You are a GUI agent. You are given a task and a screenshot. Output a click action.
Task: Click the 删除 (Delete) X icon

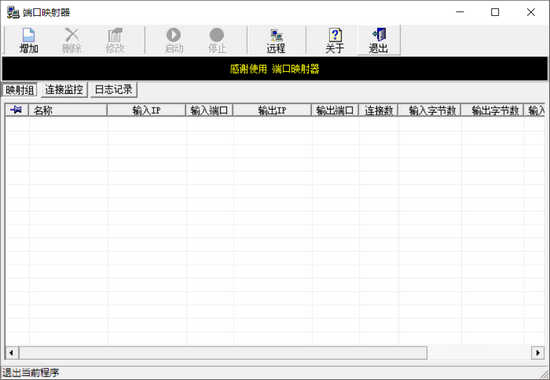pos(72,35)
